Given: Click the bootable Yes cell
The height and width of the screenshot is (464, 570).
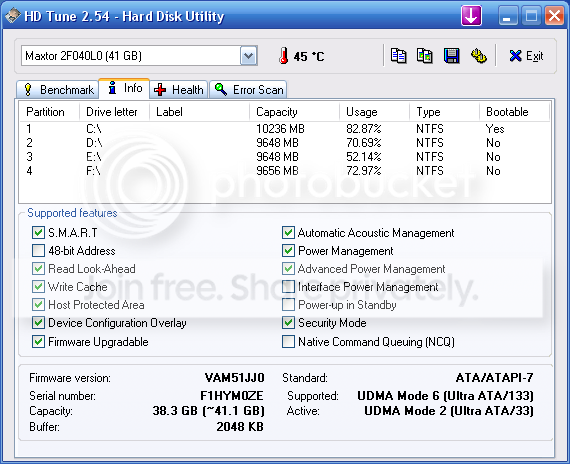Looking at the screenshot, I should [x=495, y=129].
